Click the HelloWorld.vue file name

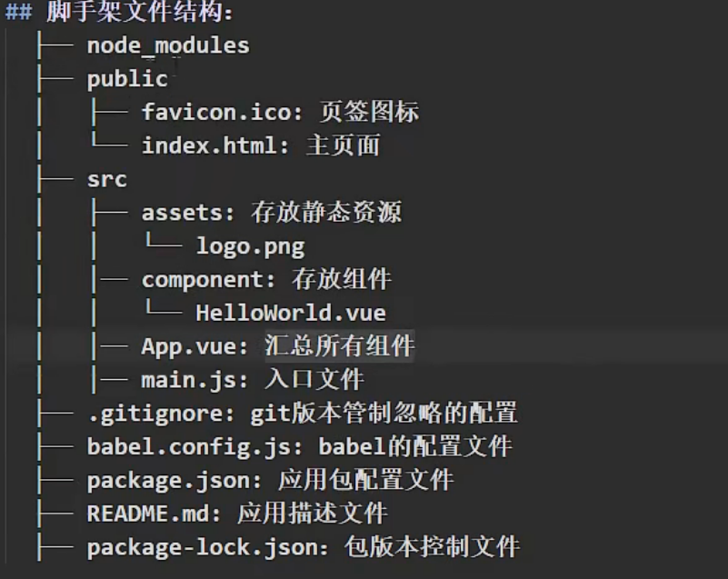(x=291, y=313)
